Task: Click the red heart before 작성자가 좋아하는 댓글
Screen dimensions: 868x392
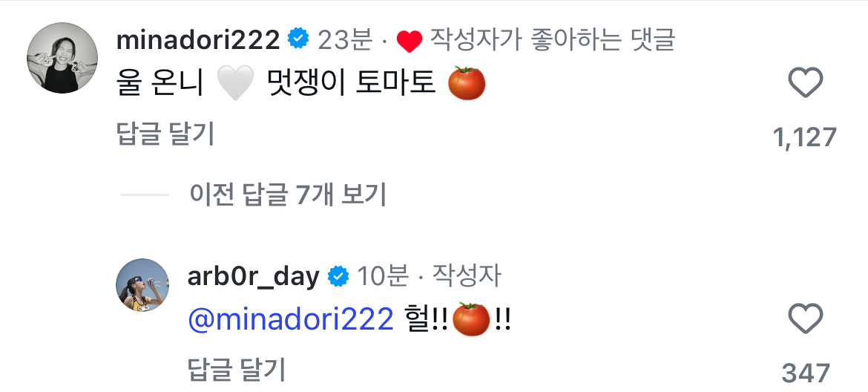Action: point(410,41)
